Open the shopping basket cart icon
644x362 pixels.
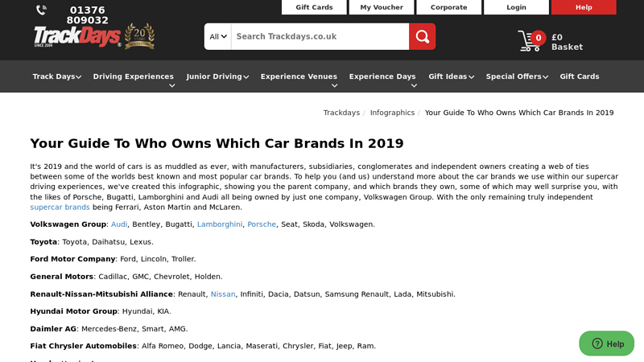(x=529, y=42)
